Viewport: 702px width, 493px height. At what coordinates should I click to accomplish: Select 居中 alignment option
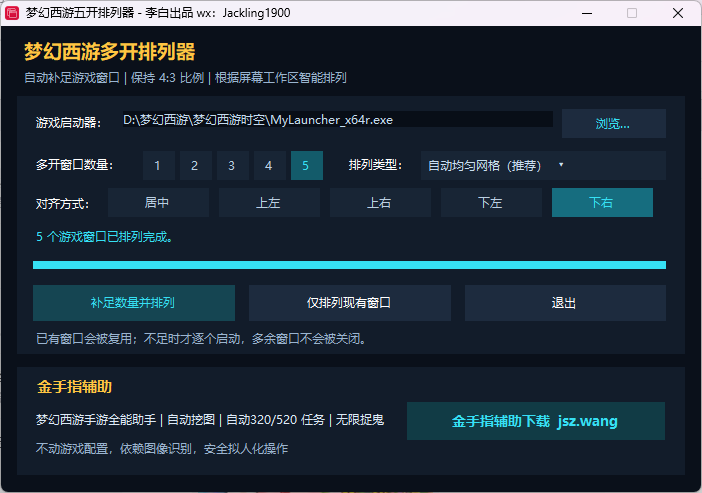click(158, 202)
